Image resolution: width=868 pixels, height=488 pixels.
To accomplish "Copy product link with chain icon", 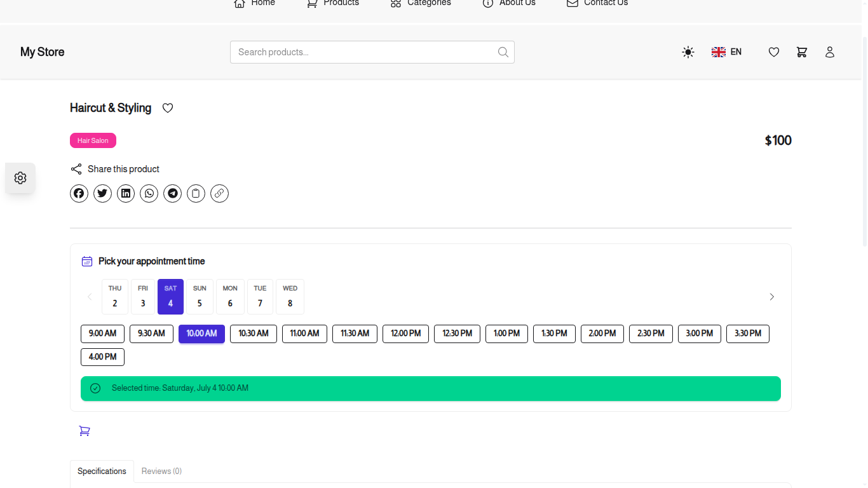I will pos(219,193).
